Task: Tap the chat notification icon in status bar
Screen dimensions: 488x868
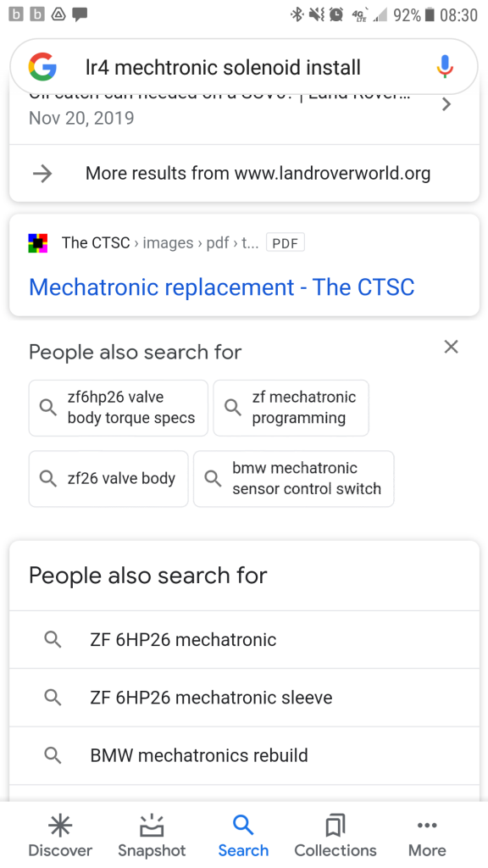Action: coord(80,14)
